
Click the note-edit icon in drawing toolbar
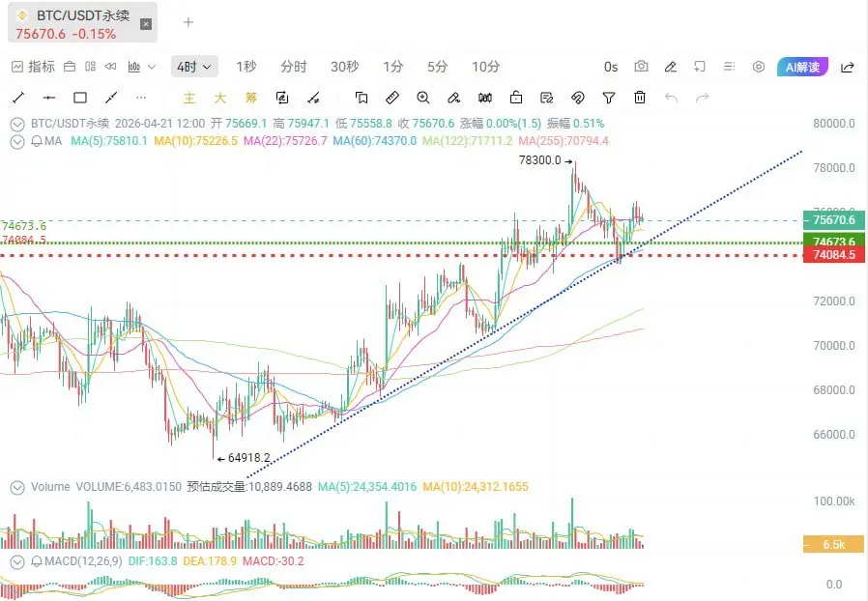(547, 98)
